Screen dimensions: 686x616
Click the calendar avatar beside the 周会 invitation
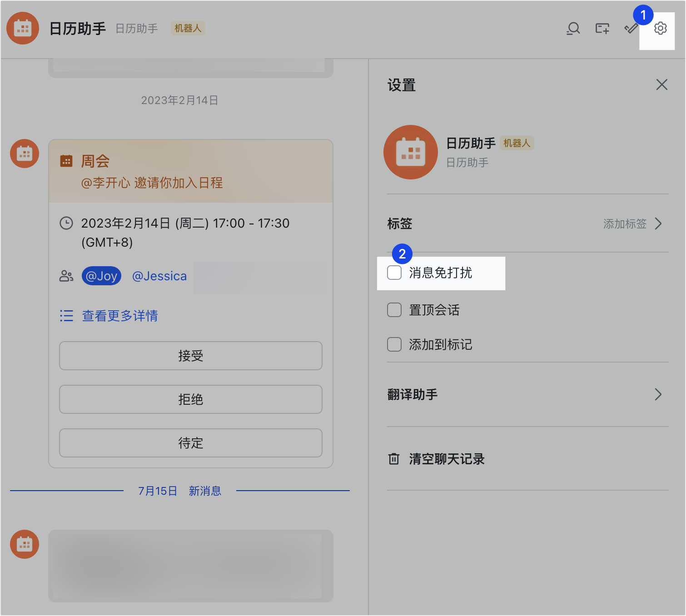pyautogui.click(x=24, y=154)
